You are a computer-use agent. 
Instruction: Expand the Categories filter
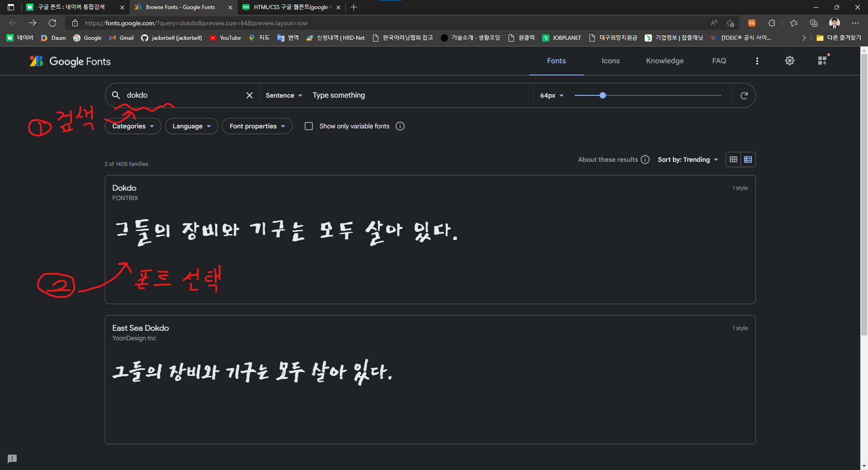point(133,126)
